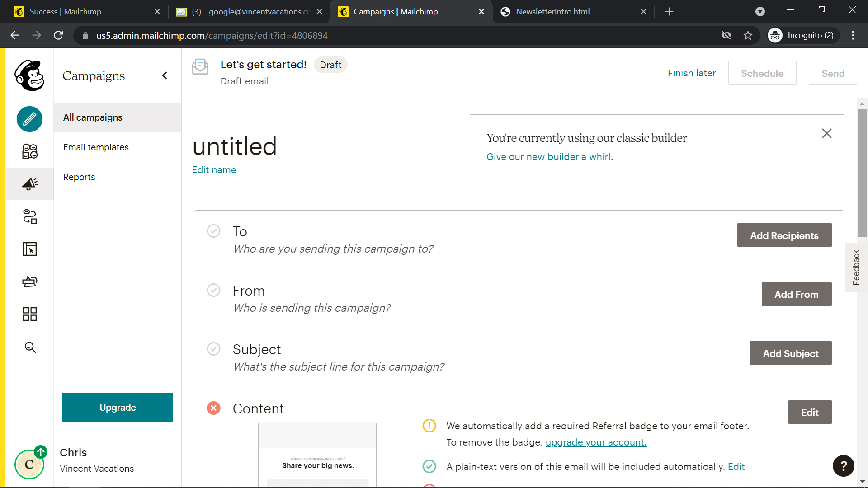Click the Schedule button

[762, 73]
